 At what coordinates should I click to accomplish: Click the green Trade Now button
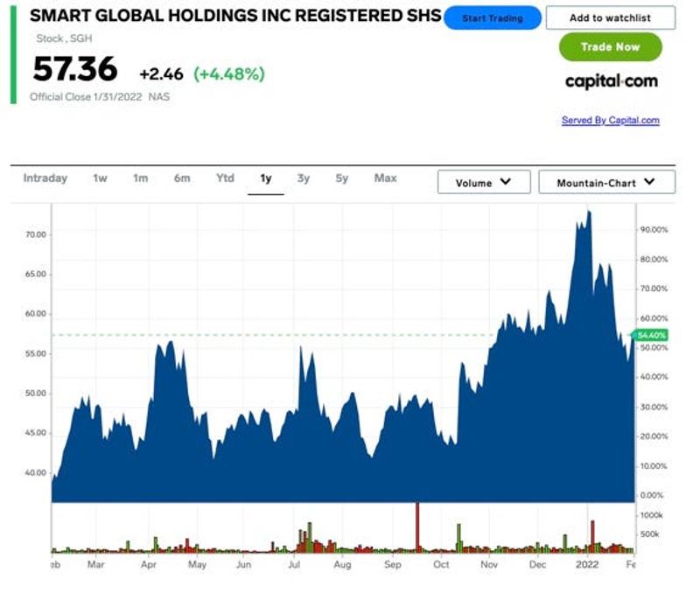pos(610,47)
